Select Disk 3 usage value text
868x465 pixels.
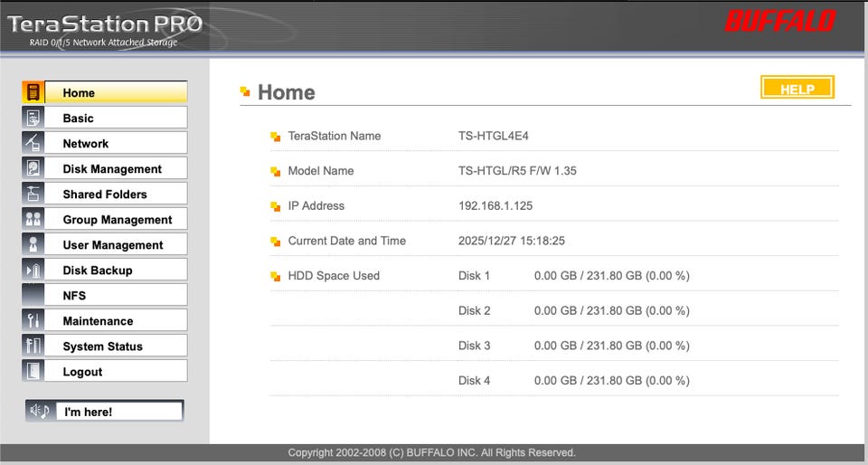pyautogui.click(x=612, y=345)
